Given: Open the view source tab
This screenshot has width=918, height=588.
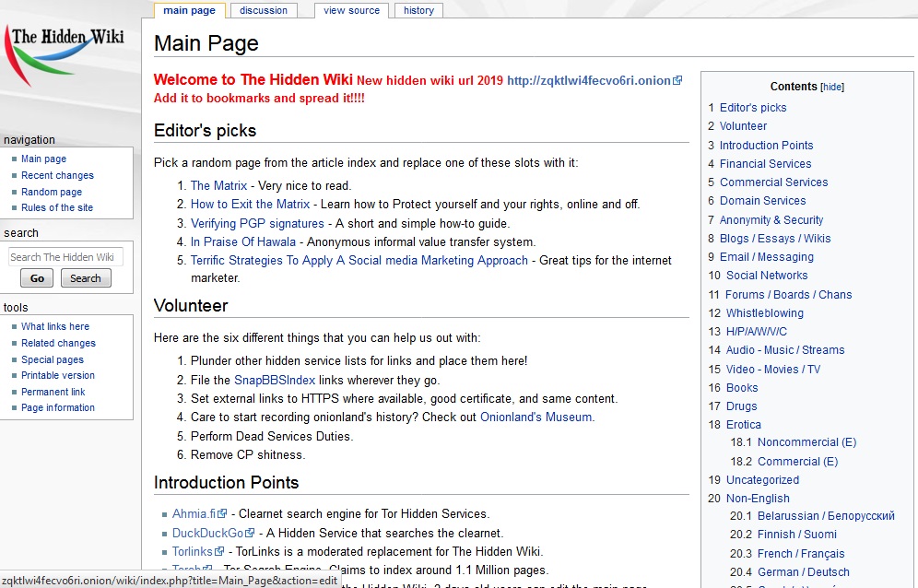Looking at the screenshot, I should [x=351, y=10].
